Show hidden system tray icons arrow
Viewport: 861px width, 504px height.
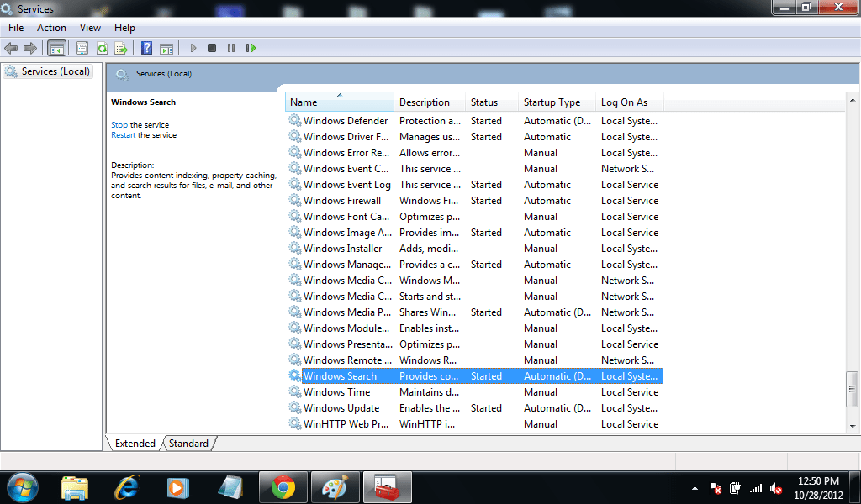[x=695, y=488]
